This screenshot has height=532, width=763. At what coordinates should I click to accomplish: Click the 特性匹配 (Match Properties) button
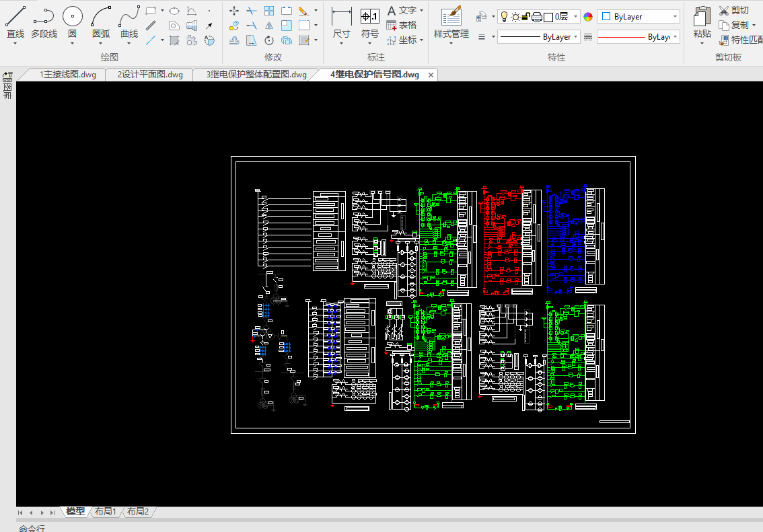click(x=741, y=40)
